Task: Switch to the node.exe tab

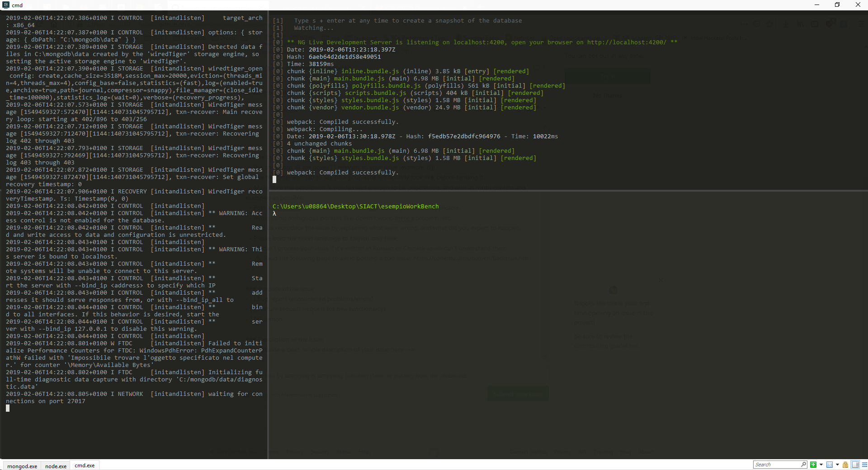Action: 55,466
